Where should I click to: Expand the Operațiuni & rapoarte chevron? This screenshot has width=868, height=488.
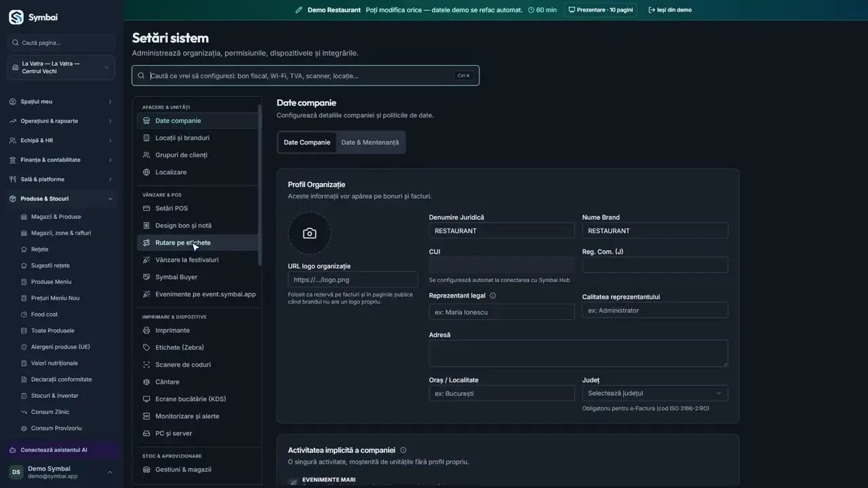click(x=110, y=121)
